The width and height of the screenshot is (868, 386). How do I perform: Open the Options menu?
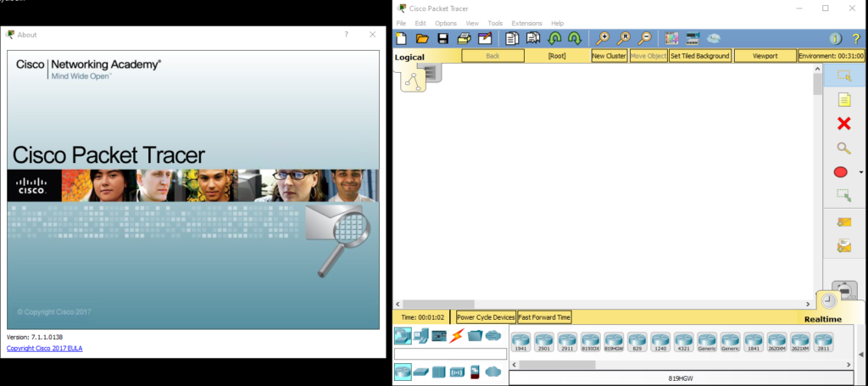point(446,23)
